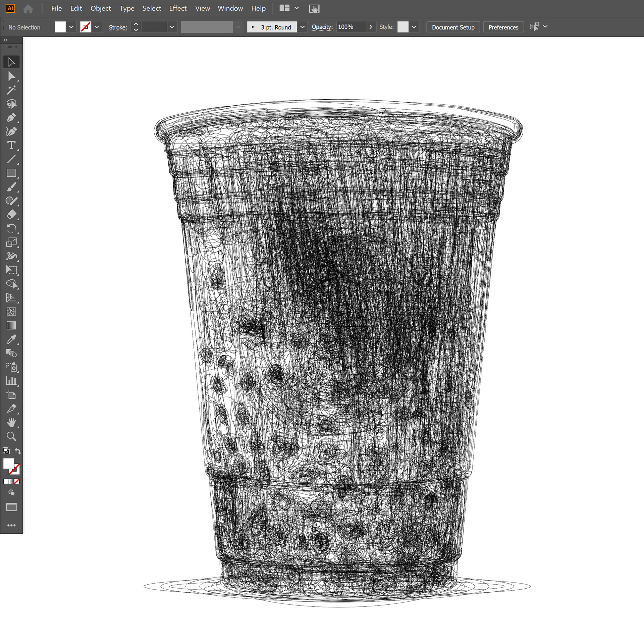This screenshot has height=644, width=644.
Task: Swap fill and stroke colors
Action: (18, 451)
